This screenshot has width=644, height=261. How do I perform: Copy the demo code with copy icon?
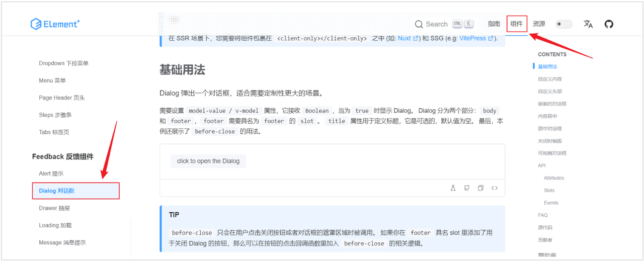coord(480,188)
